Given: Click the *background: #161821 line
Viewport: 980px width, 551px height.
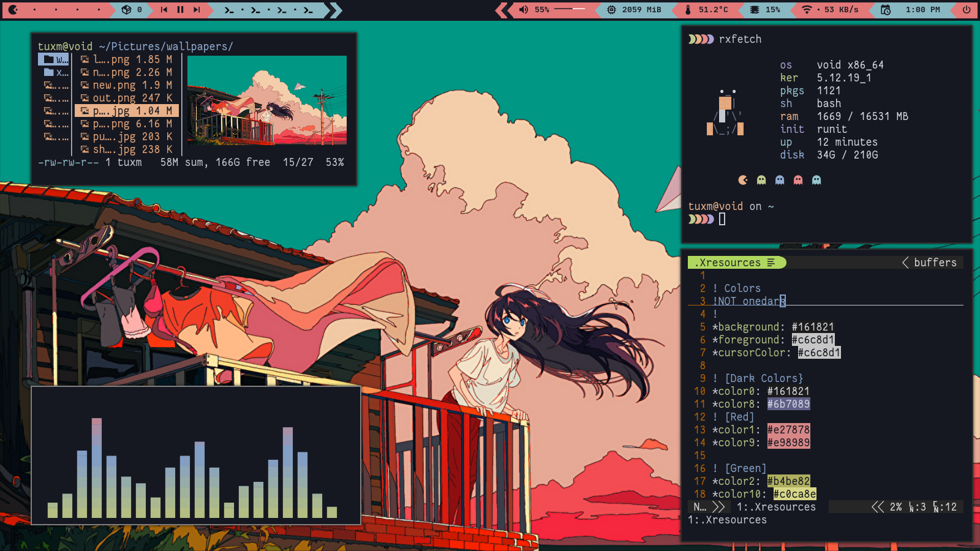Looking at the screenshot, I should (x=773, y=327).
